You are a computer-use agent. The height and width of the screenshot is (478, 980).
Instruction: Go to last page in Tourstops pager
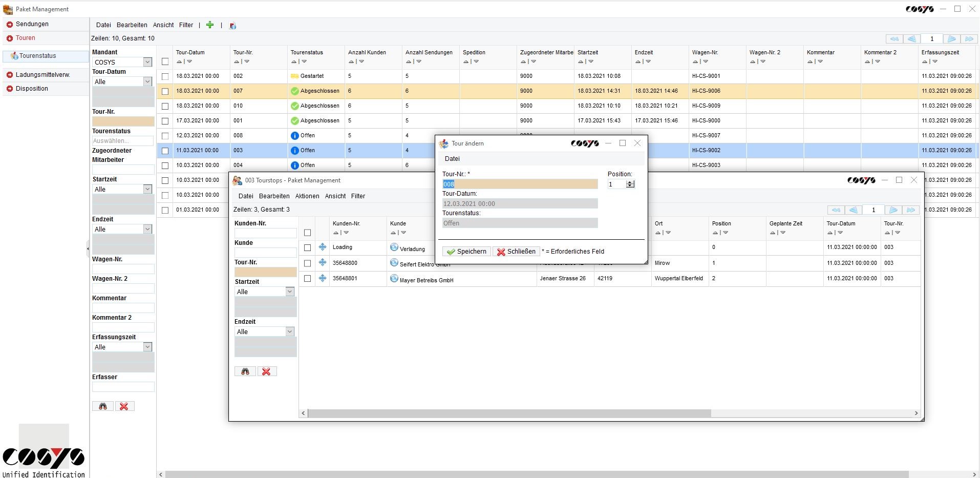[x=910, y=210]
